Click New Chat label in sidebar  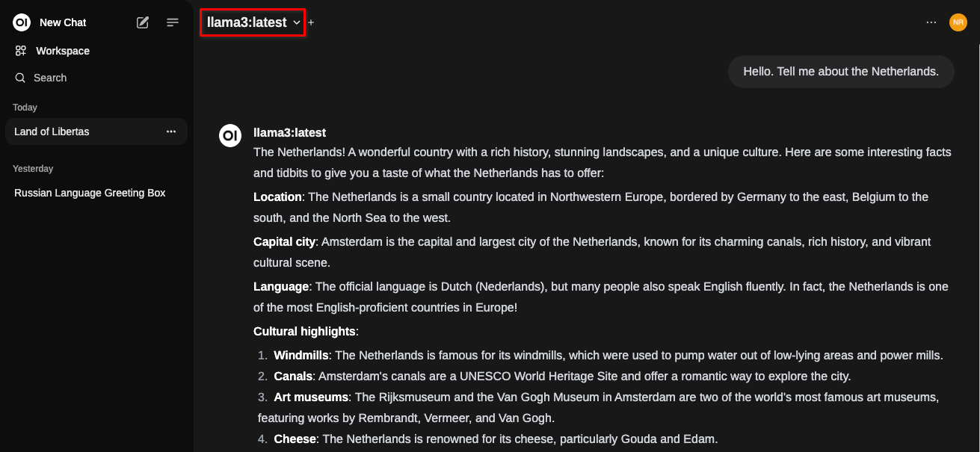coord(63,22)
